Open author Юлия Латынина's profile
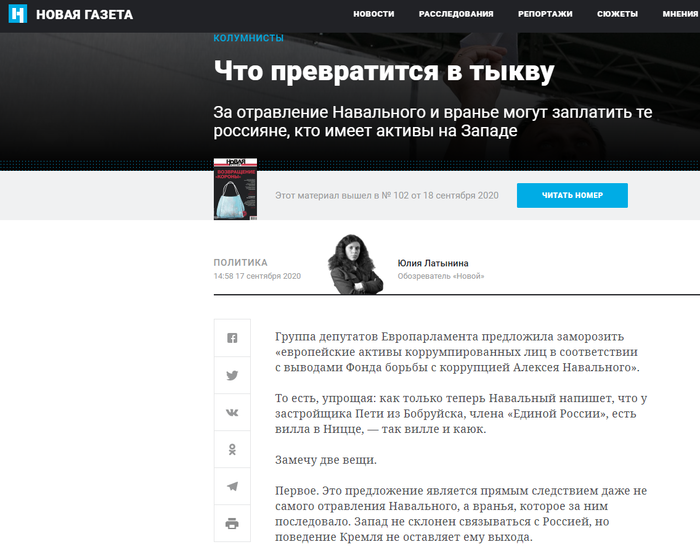Image resolution: width=700 pixels, height=555 pixels. 432,263
